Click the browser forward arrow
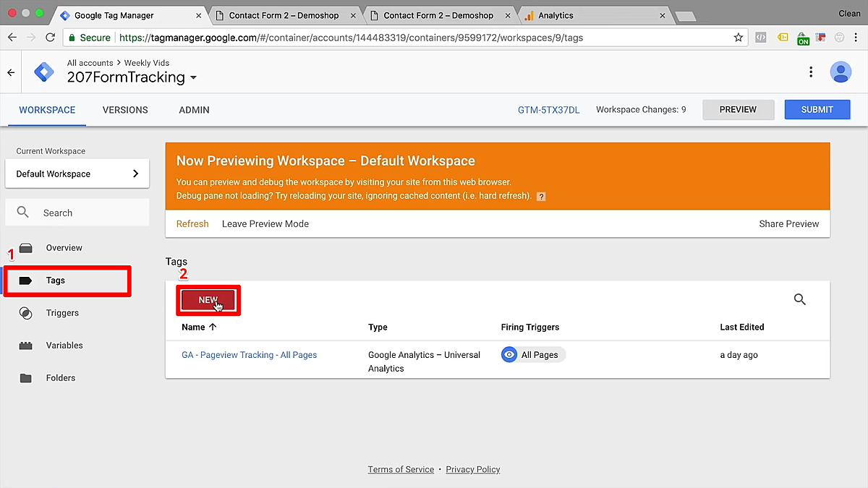 click(31, 38)
